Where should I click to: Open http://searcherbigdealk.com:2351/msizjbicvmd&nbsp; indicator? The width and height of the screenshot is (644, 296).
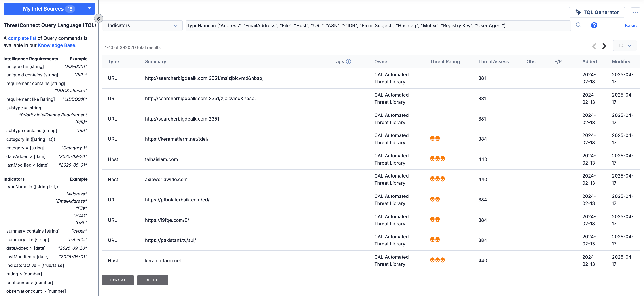tap(204, 78)
